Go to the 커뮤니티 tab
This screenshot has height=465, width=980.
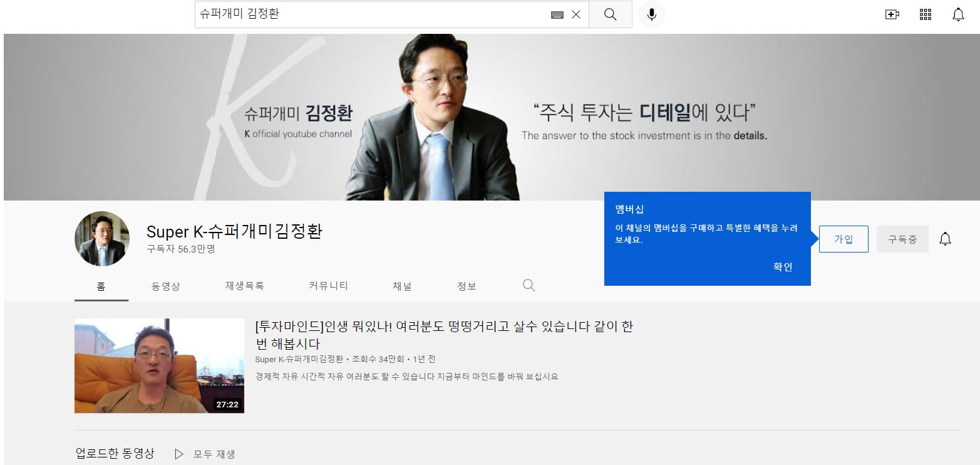click(329, 286)
